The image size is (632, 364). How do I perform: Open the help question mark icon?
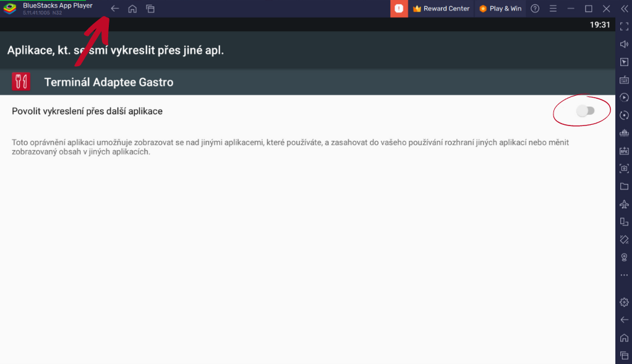tap(535, 9)
